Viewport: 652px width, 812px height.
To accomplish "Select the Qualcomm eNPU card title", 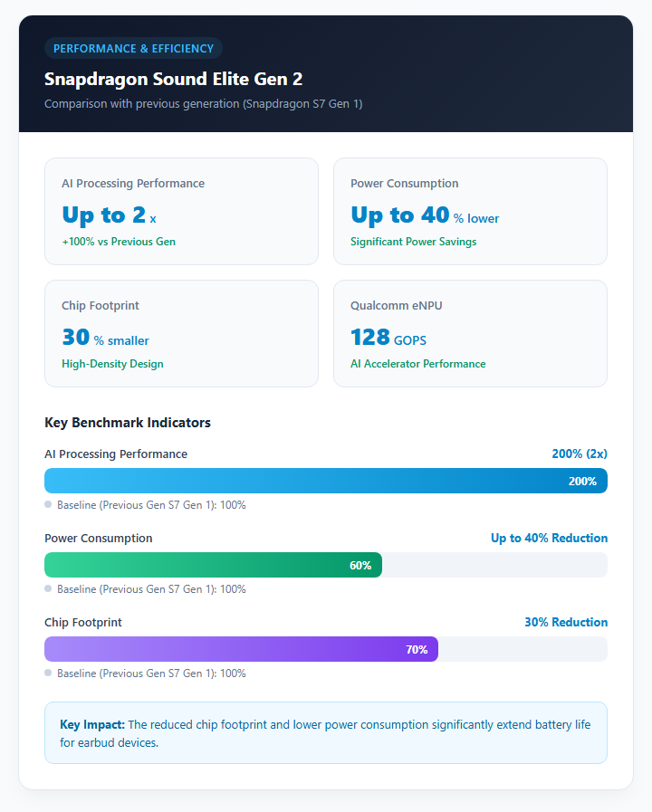I will [396, 306].
